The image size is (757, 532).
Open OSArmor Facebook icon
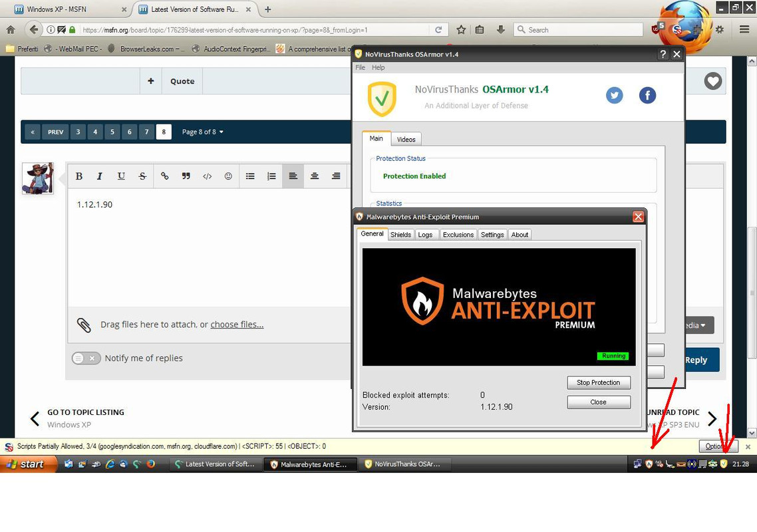pyautogui.click(x=647, y=95)
